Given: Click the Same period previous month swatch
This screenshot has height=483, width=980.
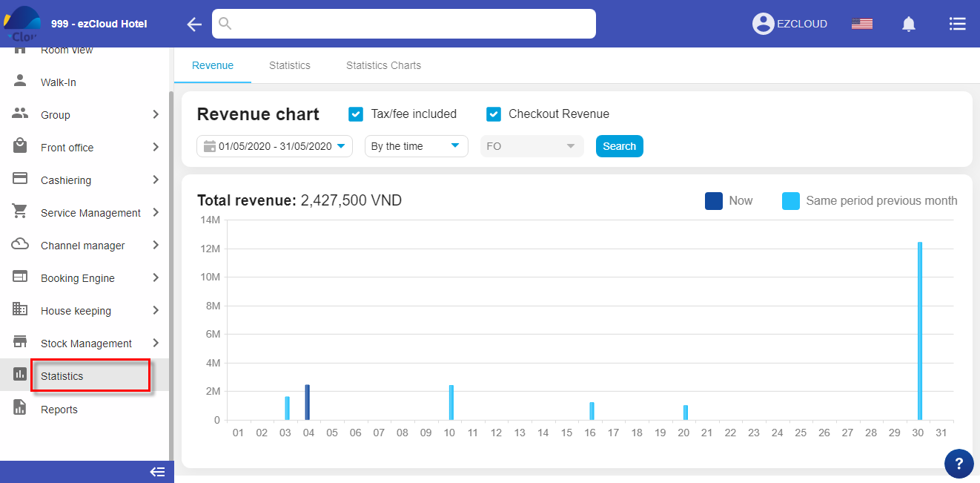Looking at the screenshot, I should 791,201.
